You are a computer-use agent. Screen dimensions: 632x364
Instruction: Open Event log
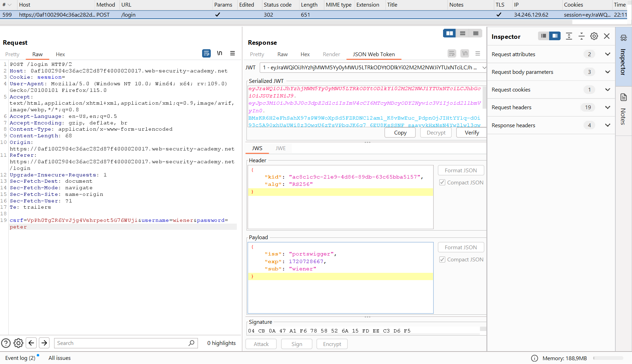(20, 358)
